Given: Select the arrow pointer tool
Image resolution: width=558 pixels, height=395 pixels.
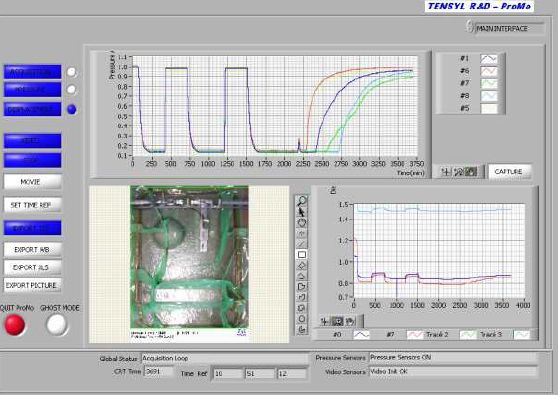Looking at the screenshot, I should pos(302,212).
